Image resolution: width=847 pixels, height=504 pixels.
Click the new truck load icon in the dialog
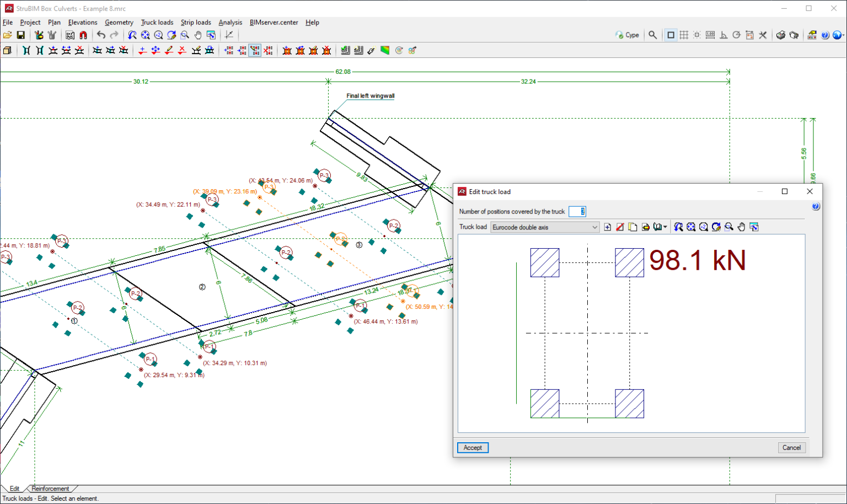[608, 227]
